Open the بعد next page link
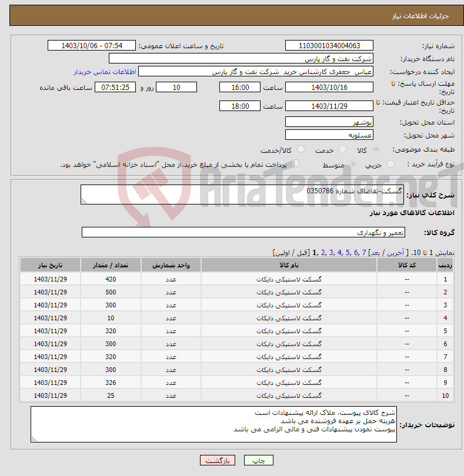The image size is (464, 476). (375, 253)
